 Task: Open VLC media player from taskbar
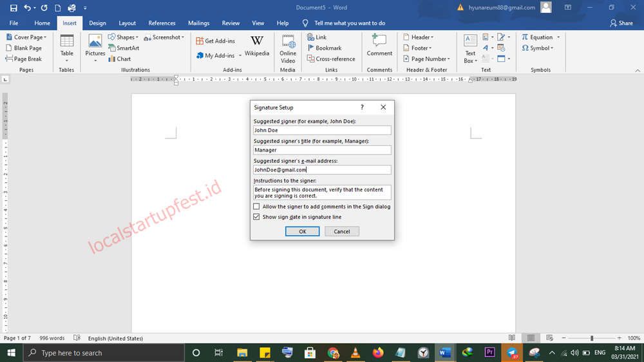[x=355, y=352]
